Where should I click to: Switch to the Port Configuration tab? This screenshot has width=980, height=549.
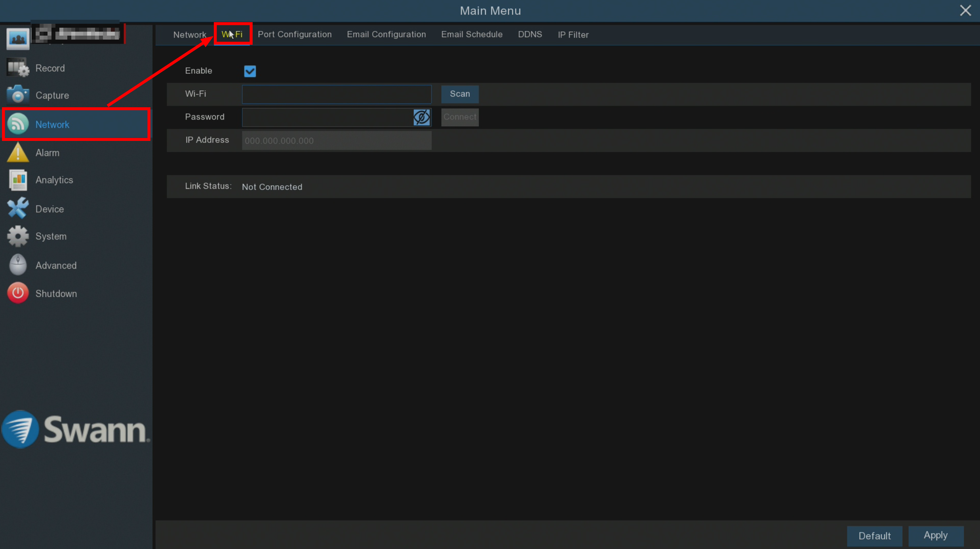[x=295, y=34]
